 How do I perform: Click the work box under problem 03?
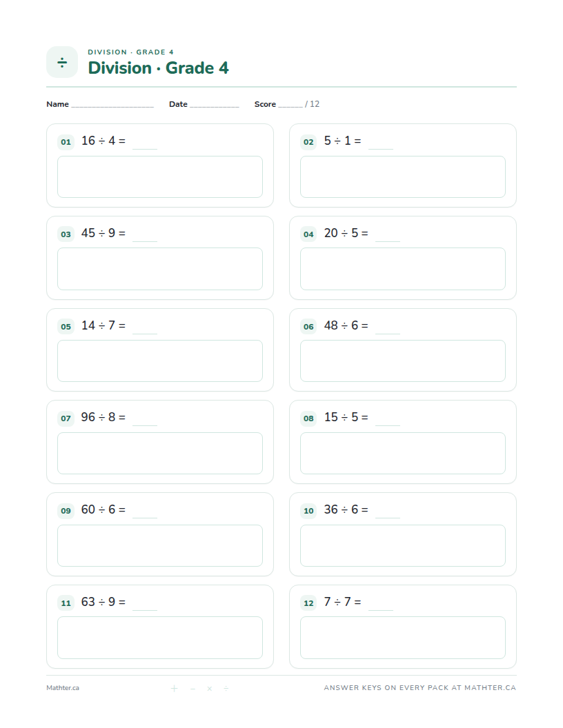pos(160,269)
